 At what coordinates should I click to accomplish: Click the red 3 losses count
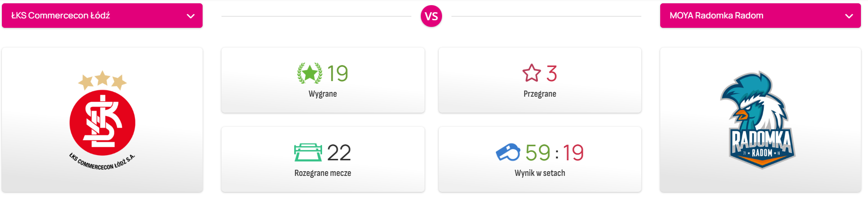[x=552, y=74]
